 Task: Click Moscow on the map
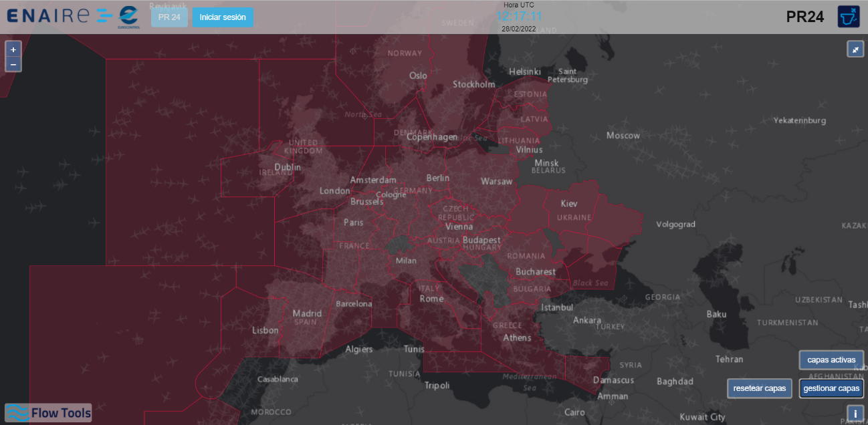click(623, 136)
